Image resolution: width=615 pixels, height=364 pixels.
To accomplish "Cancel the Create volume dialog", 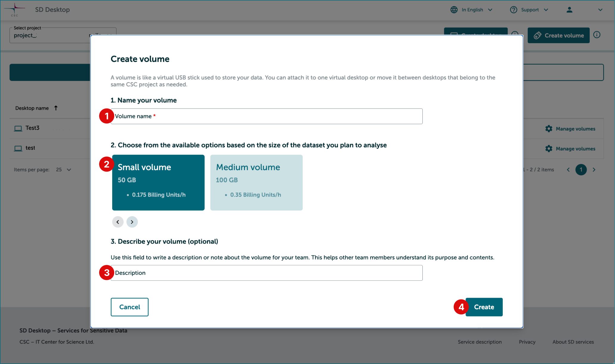I will [x=129, y=307].
